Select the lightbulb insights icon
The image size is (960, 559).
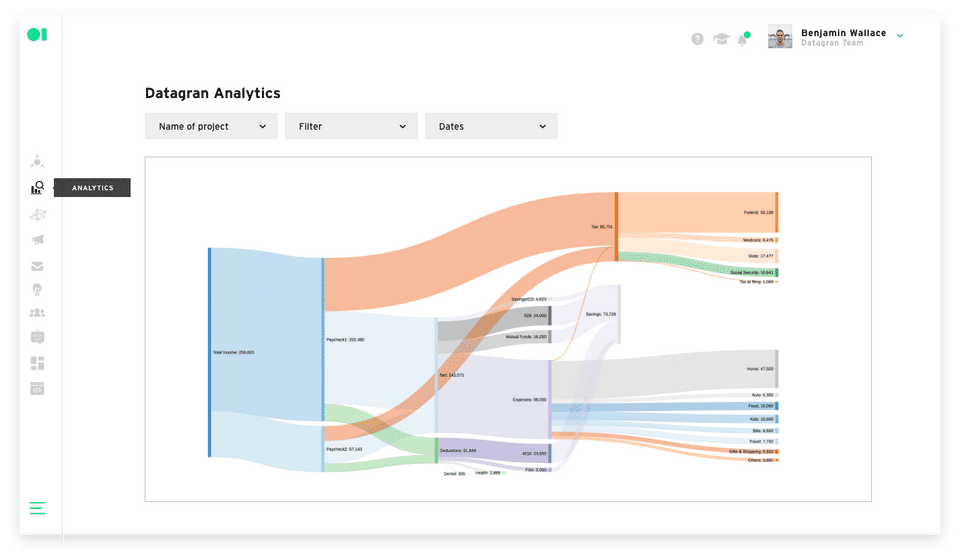(x=37, y=289)
